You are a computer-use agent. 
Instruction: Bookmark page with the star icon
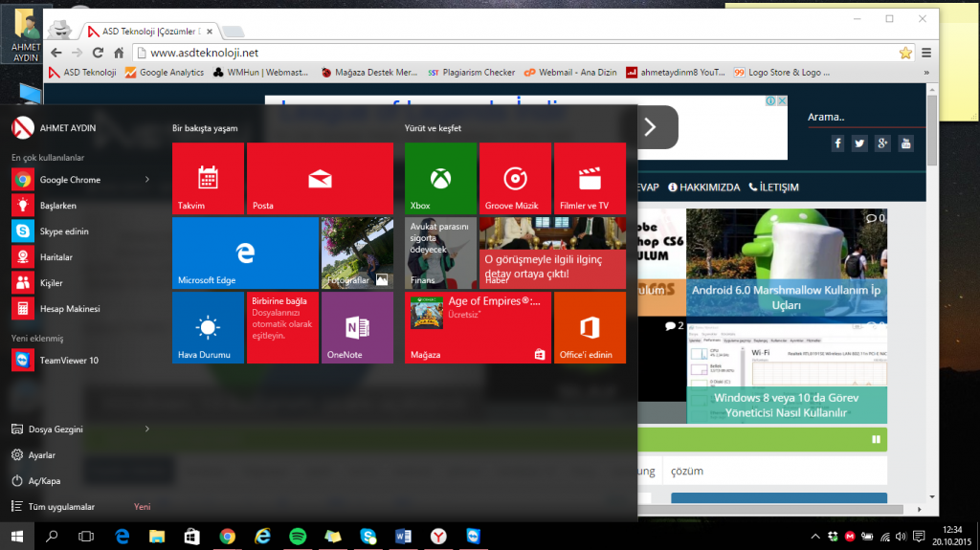pos(905,54)
